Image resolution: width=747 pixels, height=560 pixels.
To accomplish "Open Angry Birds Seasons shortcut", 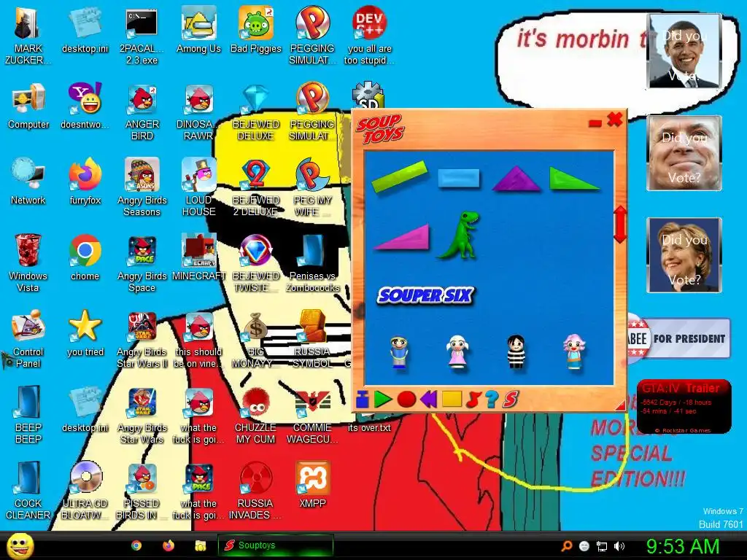I will tap(142, 187).
